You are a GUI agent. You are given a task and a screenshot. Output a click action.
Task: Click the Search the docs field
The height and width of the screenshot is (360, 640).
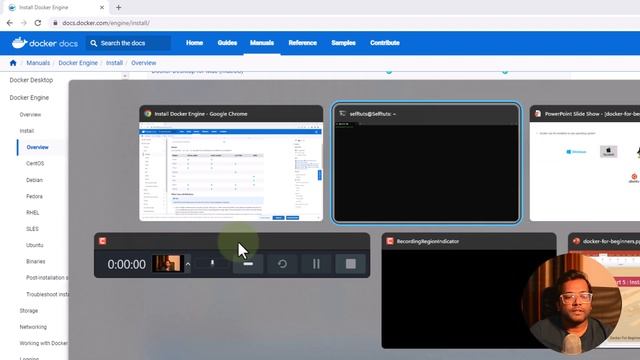(128, 43)
